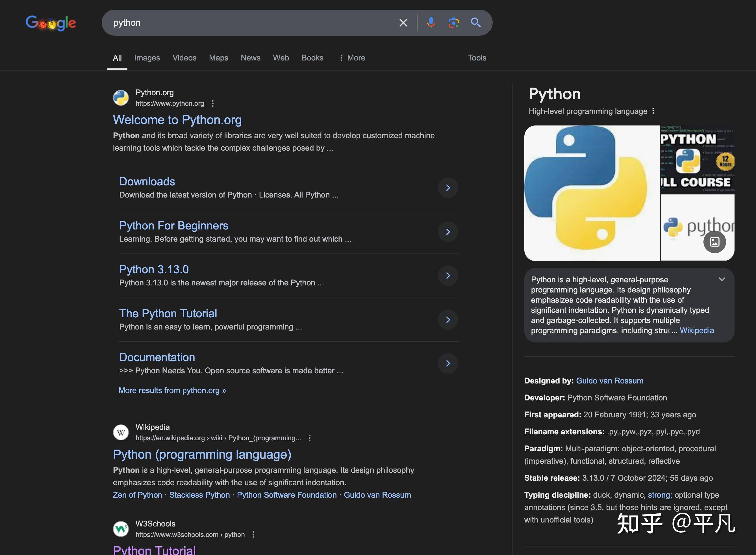756x555 pixels.
Task: Click the www.w3schools.com breadcrumb URL
Action: [190, 534]
